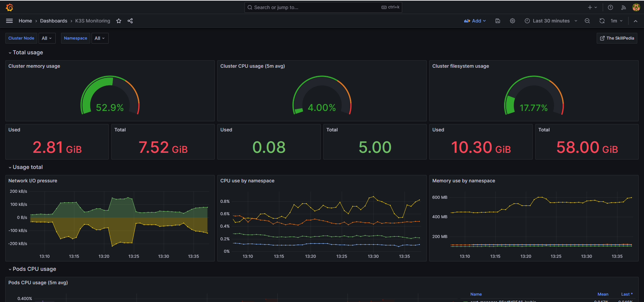Open dashboard settings gear icon
This screenshot has height=302, width=644.
[513, 21]
